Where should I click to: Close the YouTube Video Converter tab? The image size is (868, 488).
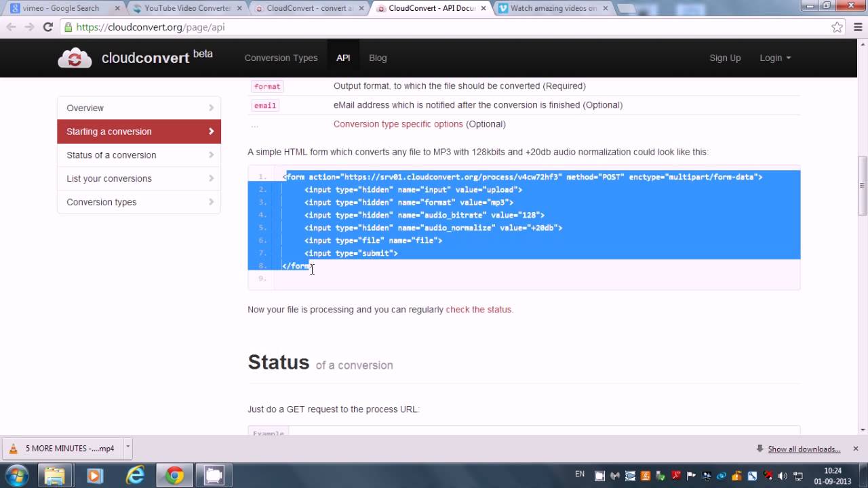[x=240, y=8]
